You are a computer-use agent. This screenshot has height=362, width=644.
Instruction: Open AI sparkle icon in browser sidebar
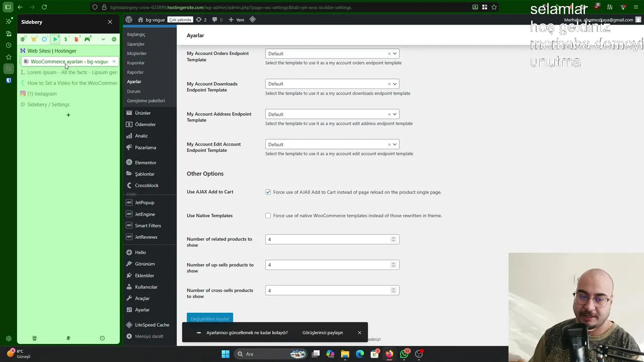[9, 22]
